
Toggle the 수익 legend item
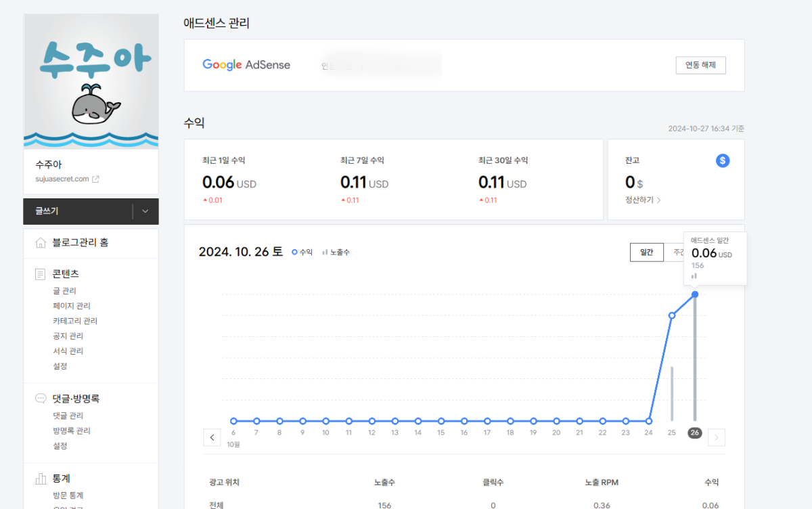302,252
